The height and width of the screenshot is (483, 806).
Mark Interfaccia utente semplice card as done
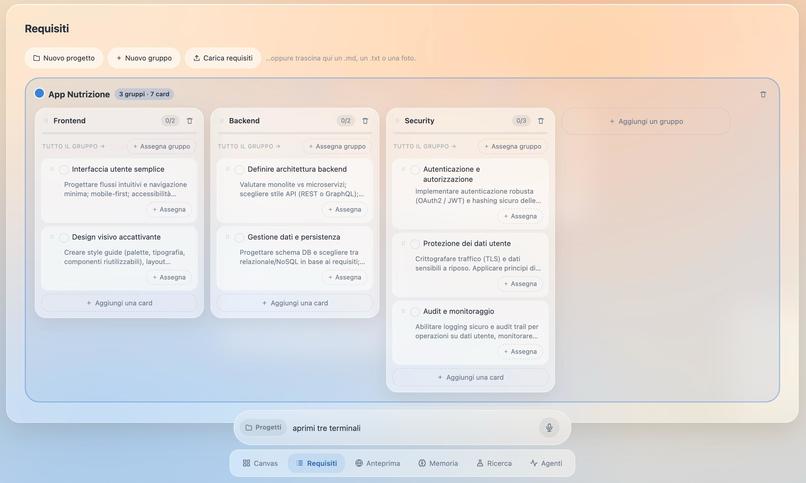pos(64,170)
